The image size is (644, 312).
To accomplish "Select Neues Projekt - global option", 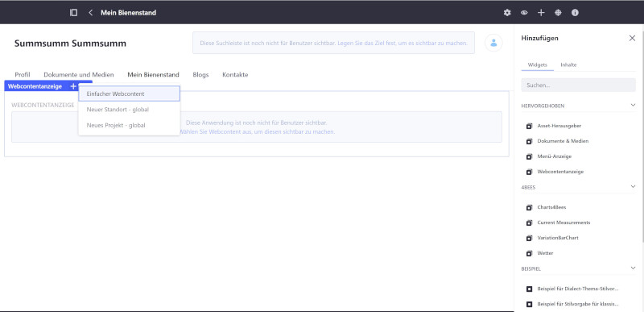I will point(129,126).
